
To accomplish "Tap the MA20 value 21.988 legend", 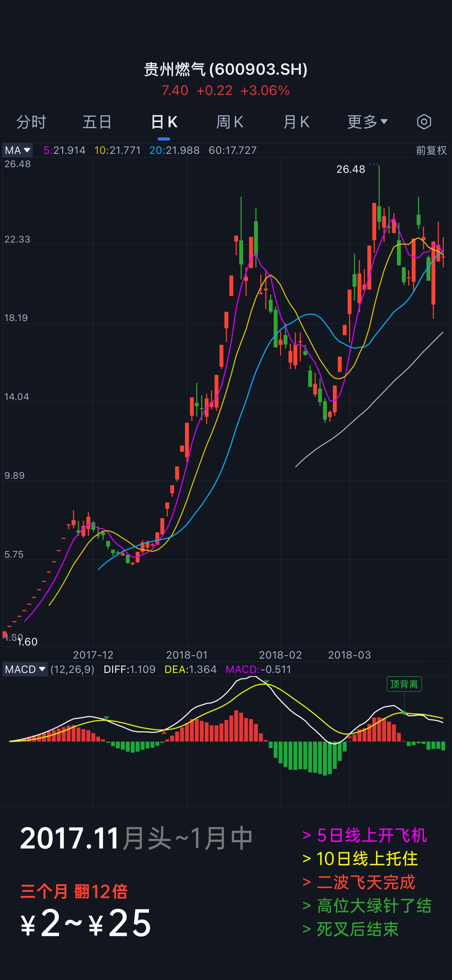I will tap(174, 150).
